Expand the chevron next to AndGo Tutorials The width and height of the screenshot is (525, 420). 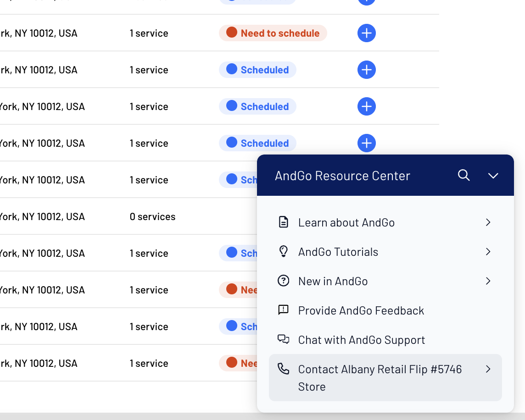pyautogui.click(x=488, y=251)
